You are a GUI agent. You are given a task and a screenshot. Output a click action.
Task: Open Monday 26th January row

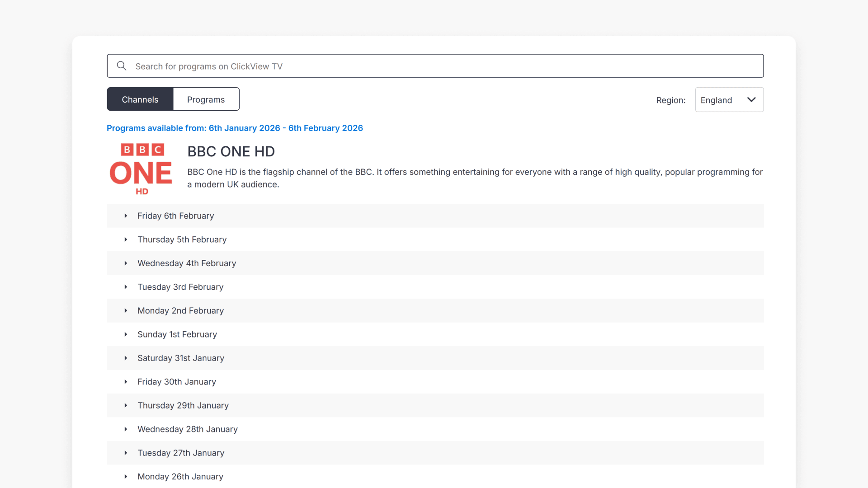[x=180, y=477]
